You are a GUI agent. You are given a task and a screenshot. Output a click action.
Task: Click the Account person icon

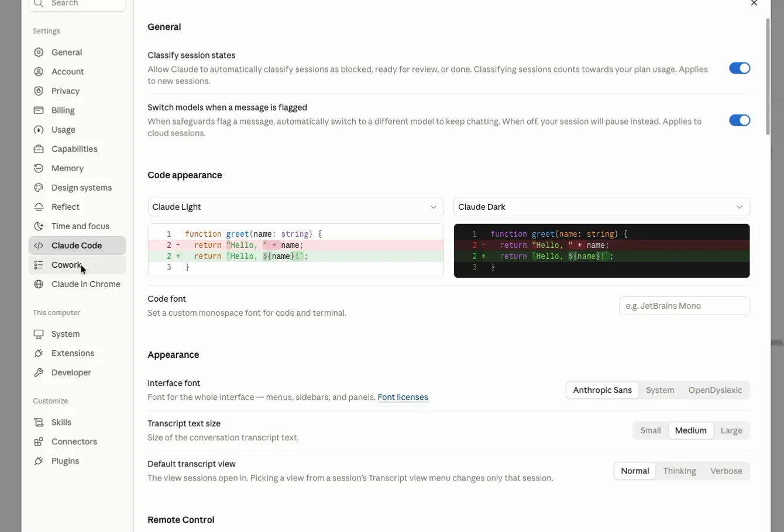39,72
